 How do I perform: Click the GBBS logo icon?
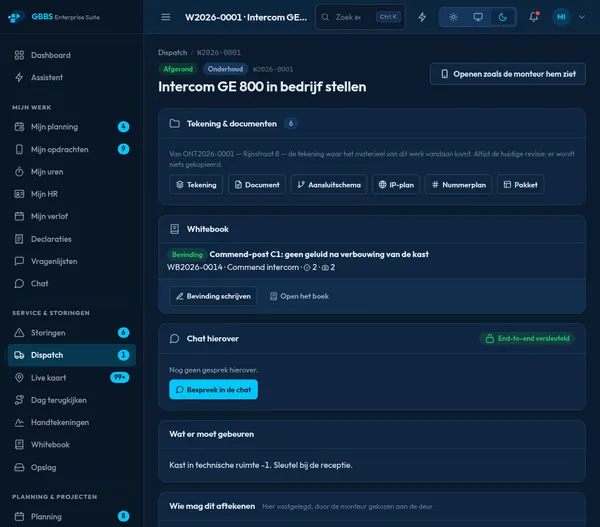15,17
